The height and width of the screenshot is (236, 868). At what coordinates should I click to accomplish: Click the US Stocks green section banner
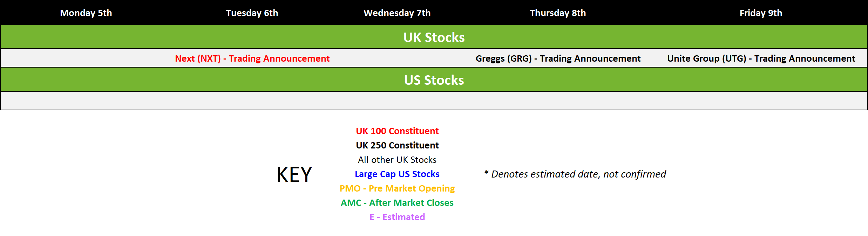(434, 80)
